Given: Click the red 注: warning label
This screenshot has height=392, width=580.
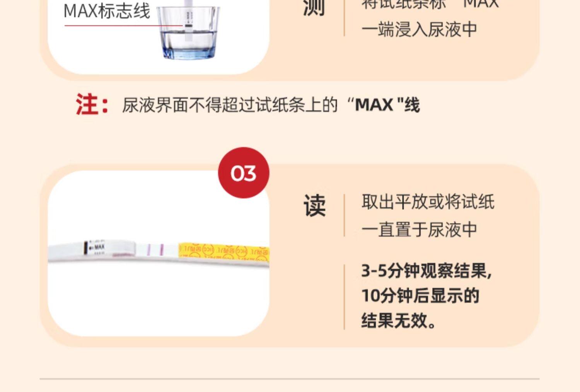Looking at the screenshot, I should point(92,104).
